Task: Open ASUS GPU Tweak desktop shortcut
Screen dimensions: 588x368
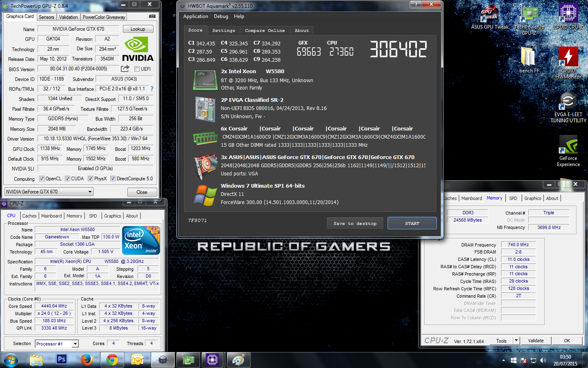Action: (490, 16)
